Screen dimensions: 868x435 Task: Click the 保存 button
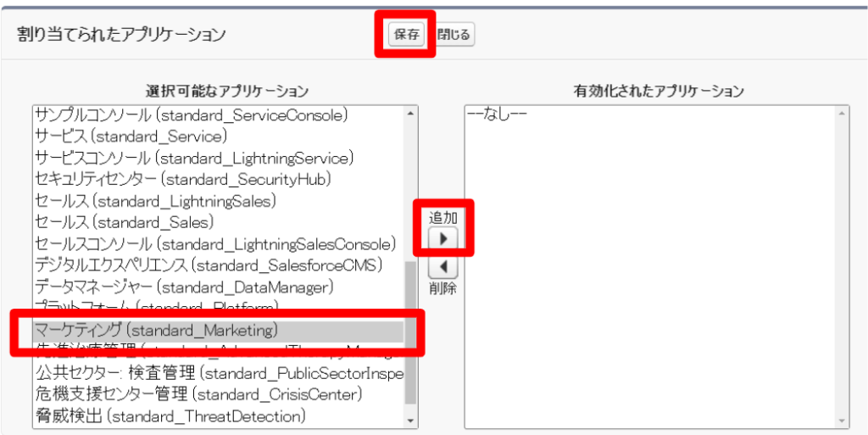click(x=406, y=35)
